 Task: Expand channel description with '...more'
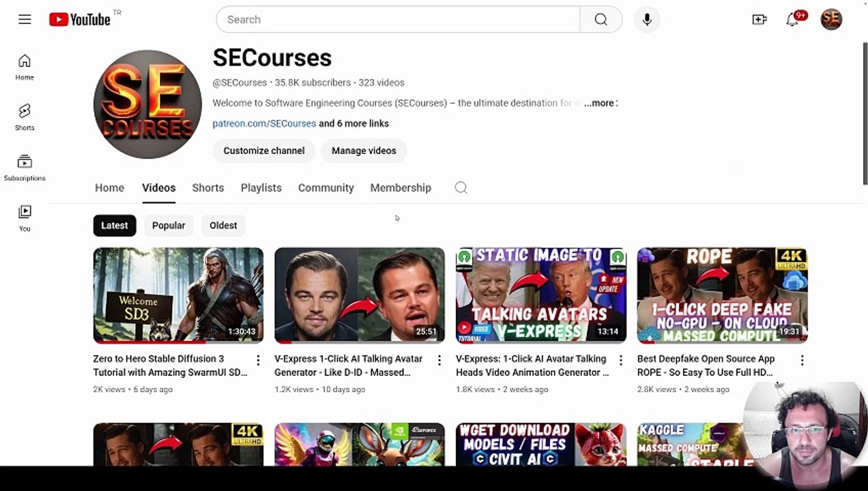point(601,103)
